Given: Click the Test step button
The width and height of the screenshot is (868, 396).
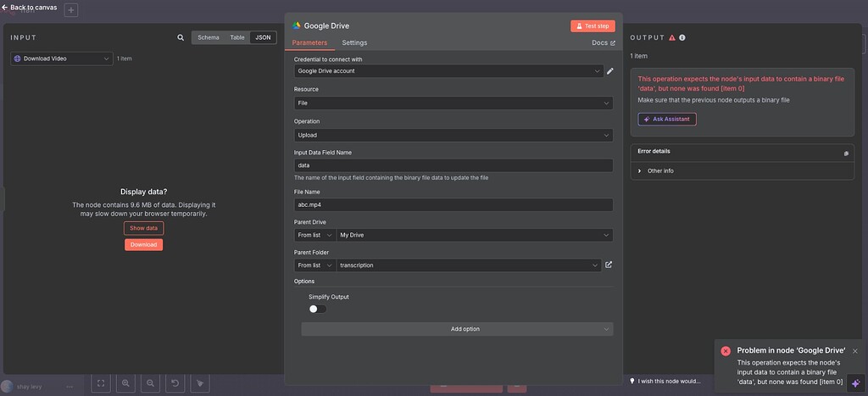Looking at the screenshot, I should tap(593, 26).
